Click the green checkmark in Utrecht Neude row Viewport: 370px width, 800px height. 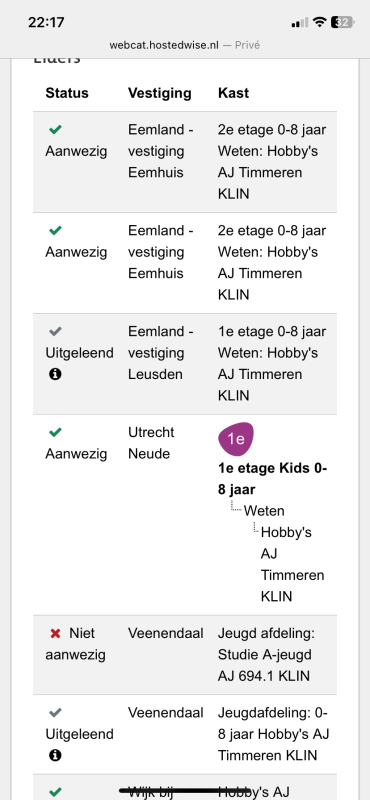(55, 433)
